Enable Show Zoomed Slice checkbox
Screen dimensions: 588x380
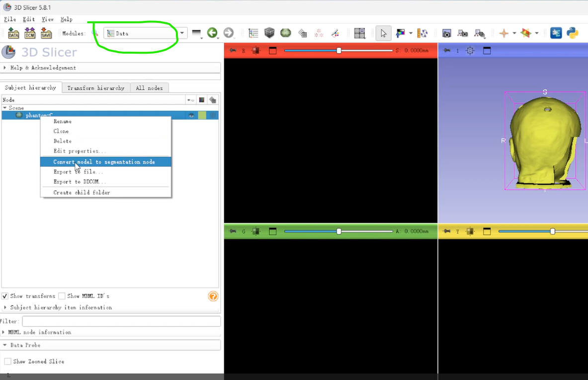pyautogui.click(x=7, y=361)
